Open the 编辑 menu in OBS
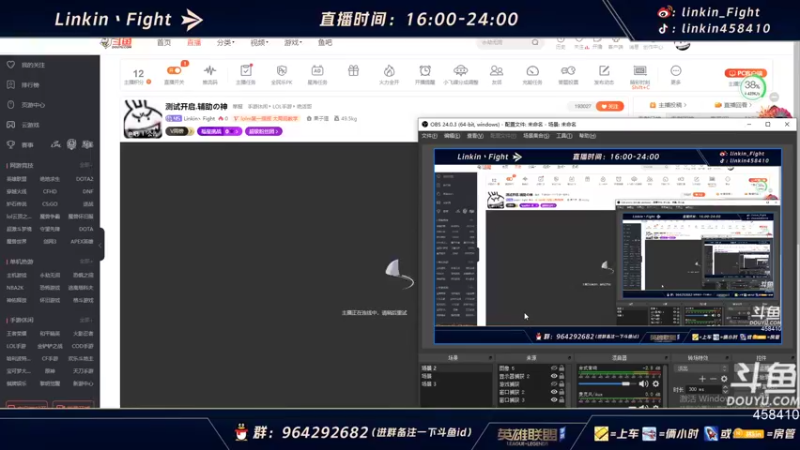The image size is (800, 450). [452, 136]
